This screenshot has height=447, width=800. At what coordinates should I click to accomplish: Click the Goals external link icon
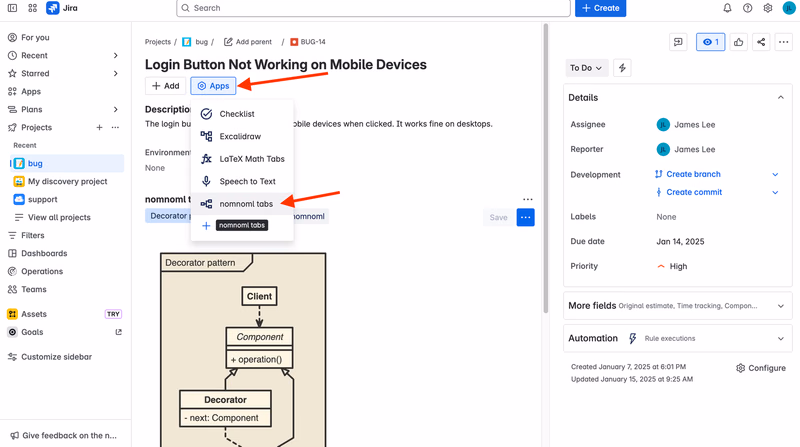pos(118,332)
